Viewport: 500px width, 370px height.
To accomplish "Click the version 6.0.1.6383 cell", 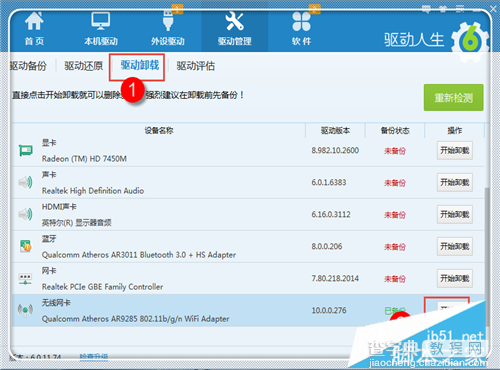I will coord(329,182).
